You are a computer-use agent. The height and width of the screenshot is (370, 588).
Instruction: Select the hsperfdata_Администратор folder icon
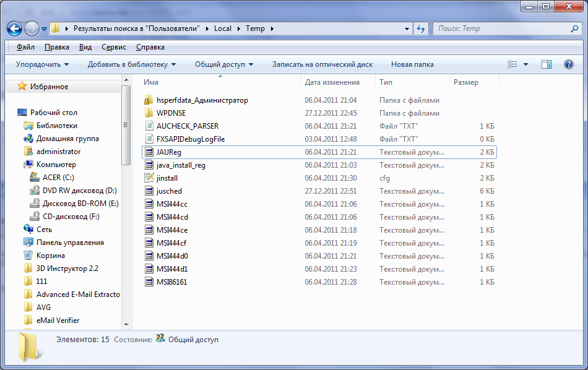pyautogui.click(x=149, y=100)
